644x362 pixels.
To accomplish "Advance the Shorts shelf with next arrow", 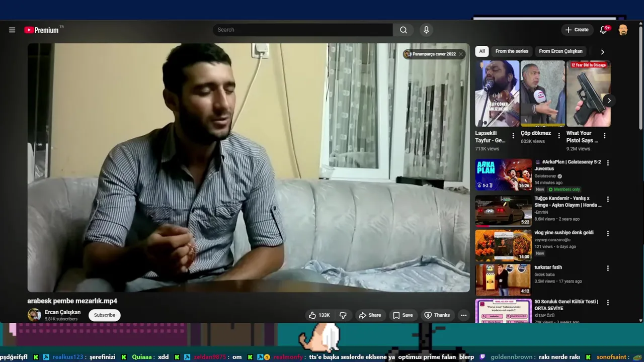I will [609, 101].
